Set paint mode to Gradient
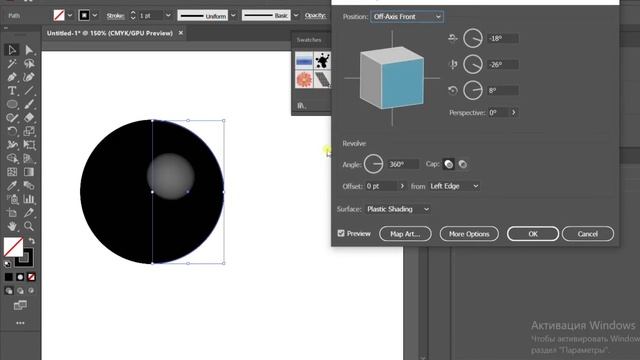This screenshot has width=640, height=360. [20, 277]
